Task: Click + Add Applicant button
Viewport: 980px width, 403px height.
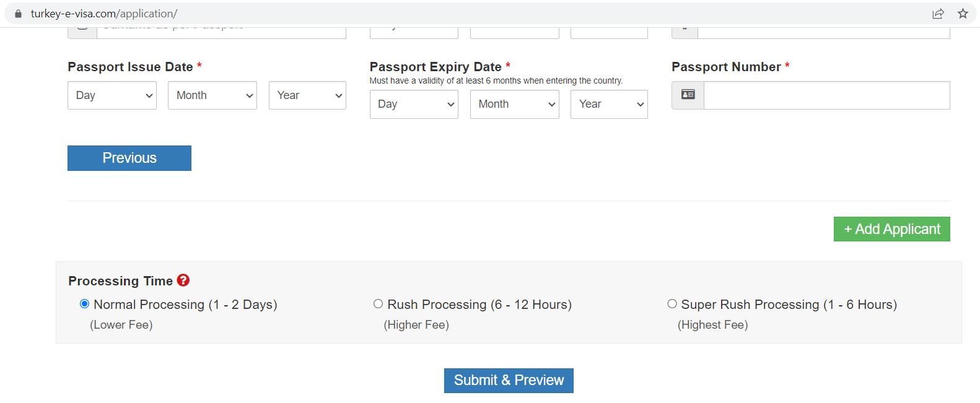Action: point(892,229)
